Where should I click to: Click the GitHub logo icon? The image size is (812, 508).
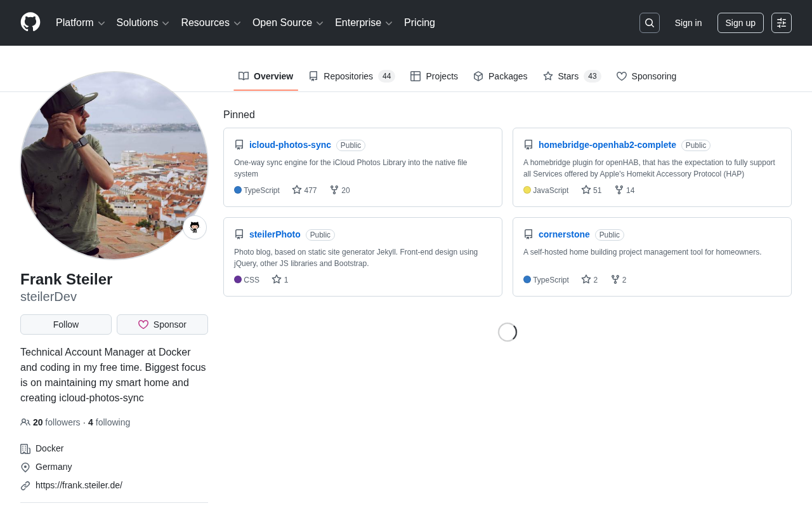[x=30, y=22]
